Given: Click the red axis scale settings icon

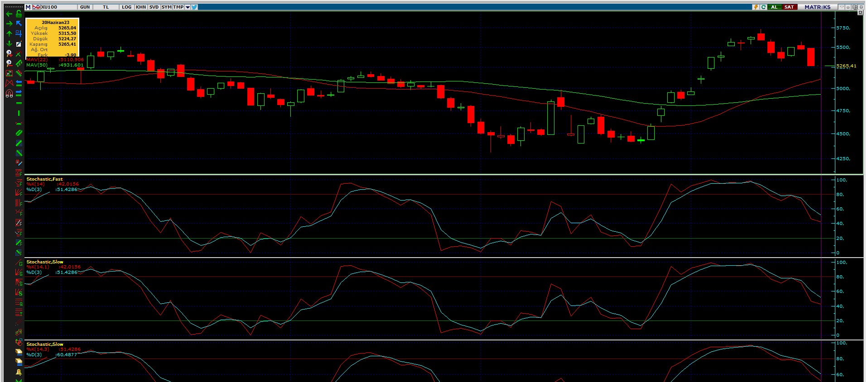Looking at the screenshot, I should (9, 73).
